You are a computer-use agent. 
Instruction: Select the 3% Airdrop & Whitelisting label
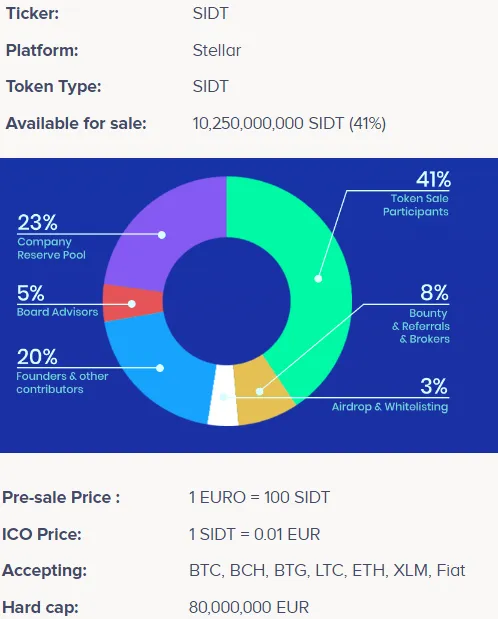[390, 395]
